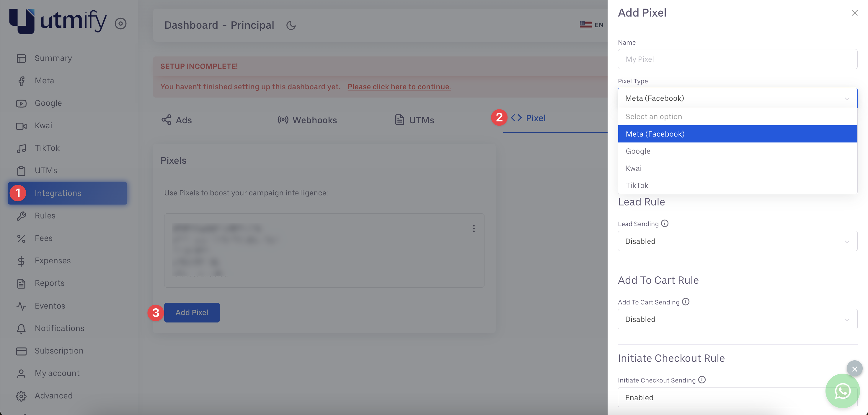868x415 pixels.
Task: Open Meta in the sidebar
Action: click(45, 81)
